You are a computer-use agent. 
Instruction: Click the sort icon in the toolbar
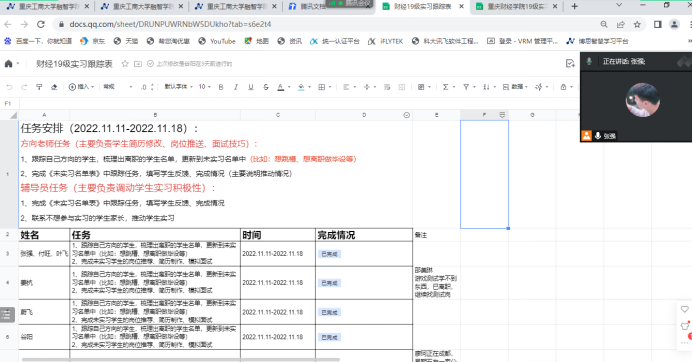tap(486, 87)
